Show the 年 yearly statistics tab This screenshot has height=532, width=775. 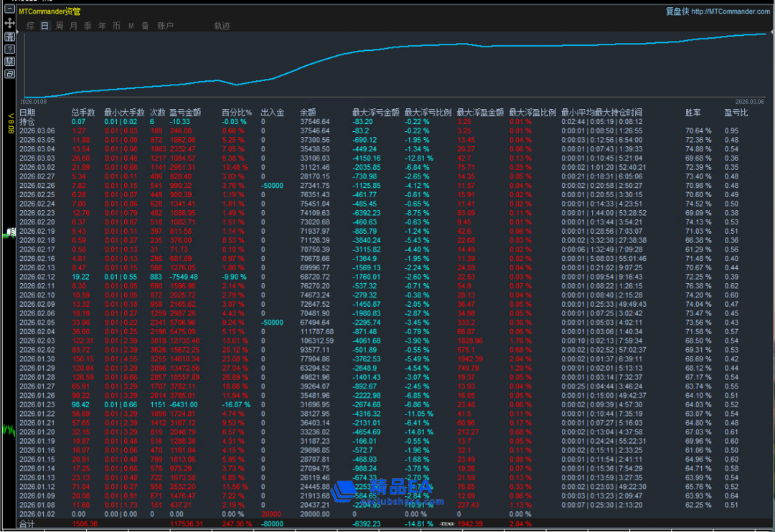[x=102, y=26]
